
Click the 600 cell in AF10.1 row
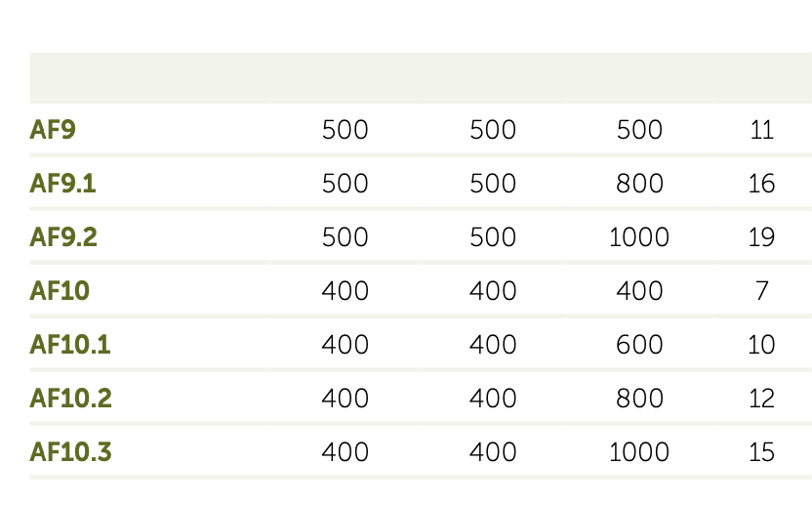click(640, 345)
